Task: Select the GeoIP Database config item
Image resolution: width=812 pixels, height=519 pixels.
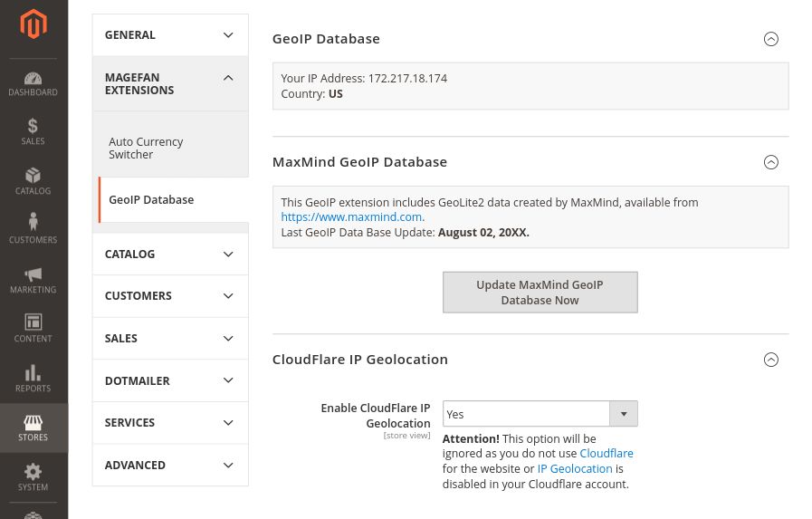Action: pyautogui.click(x=151, y=200)
